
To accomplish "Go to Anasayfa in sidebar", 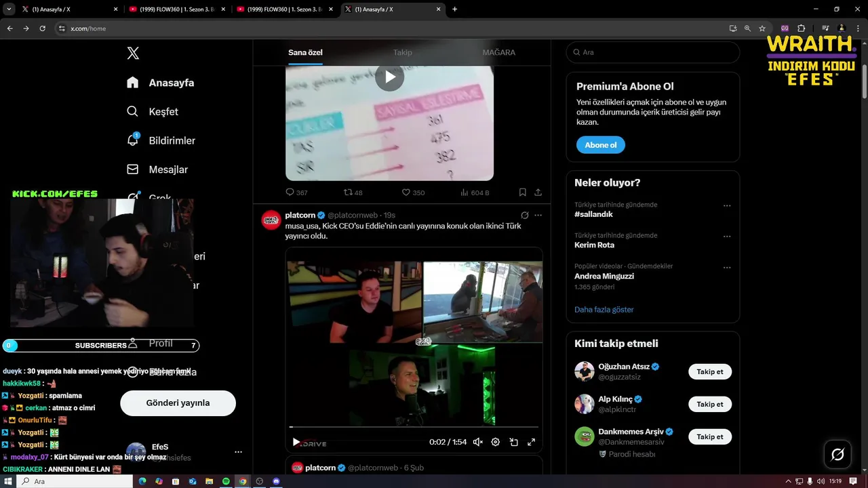I will coord(161,83).
